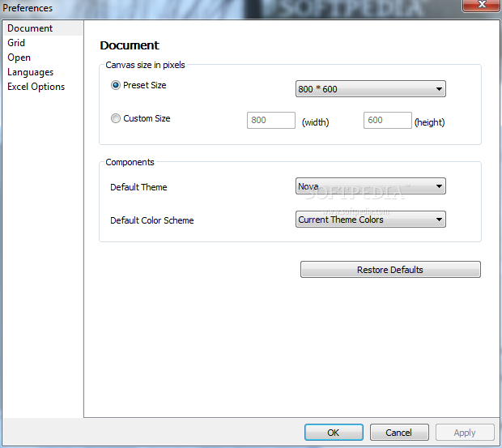
Task: Open the Default Theme Nova dropdown
Action: point(370,186)
